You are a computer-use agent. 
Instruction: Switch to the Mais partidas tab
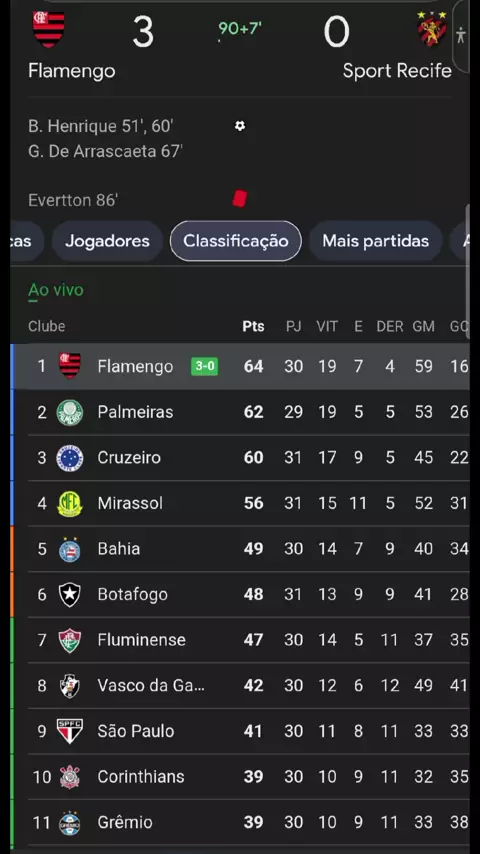[375, 241]
